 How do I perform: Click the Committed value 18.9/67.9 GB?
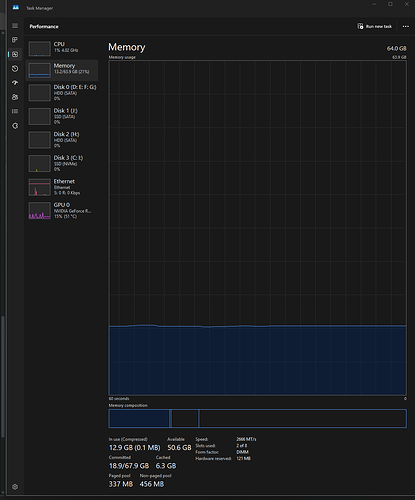[x=129, y=466]
